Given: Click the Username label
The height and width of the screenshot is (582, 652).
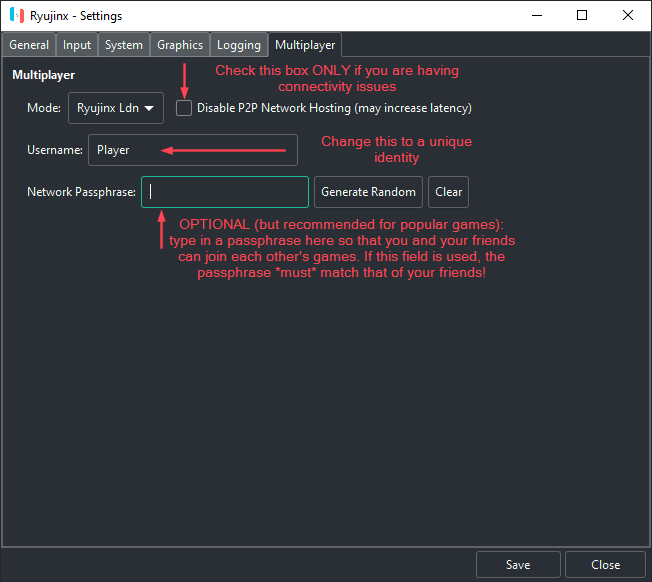Looking at the screenshot, I should pos(55,150).
